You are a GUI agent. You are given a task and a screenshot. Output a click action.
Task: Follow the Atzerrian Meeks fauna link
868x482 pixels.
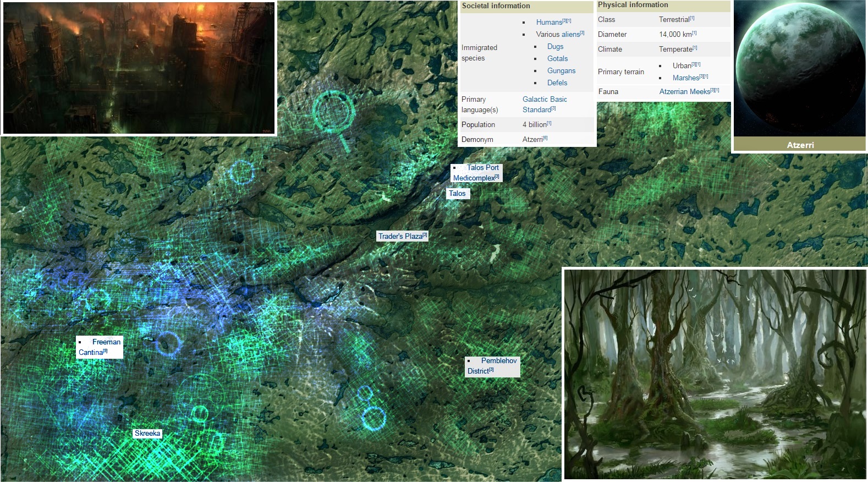684,92
